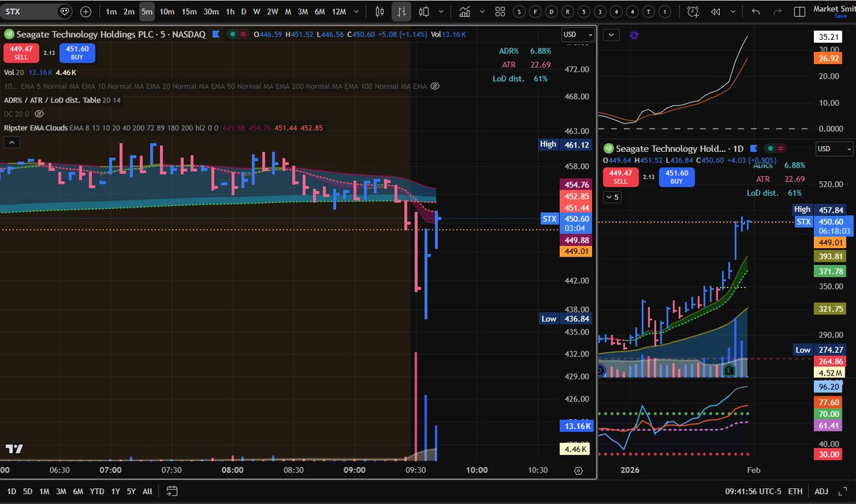Add a symbol with the plus icon
The height and width of the screenshot is (504, 856).
coord(86,11)
